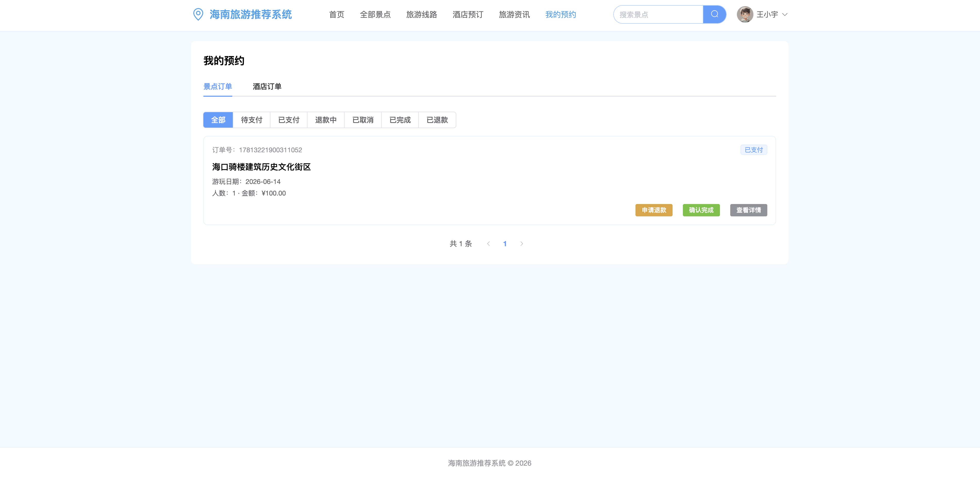Click the footer copyright text
The image size is (980, 478).
[490, 463]
